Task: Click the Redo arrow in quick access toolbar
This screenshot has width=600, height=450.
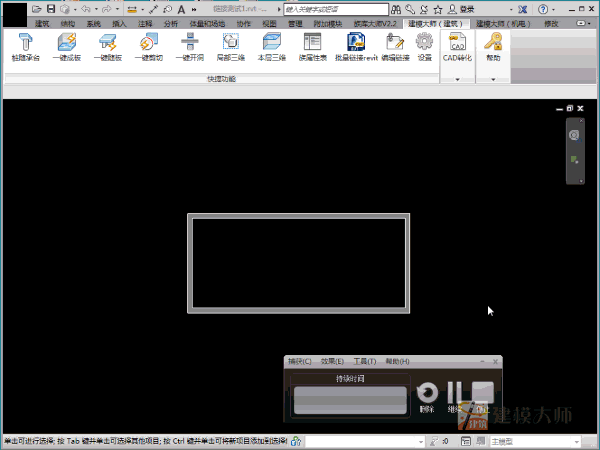Action: click(107, 9)
